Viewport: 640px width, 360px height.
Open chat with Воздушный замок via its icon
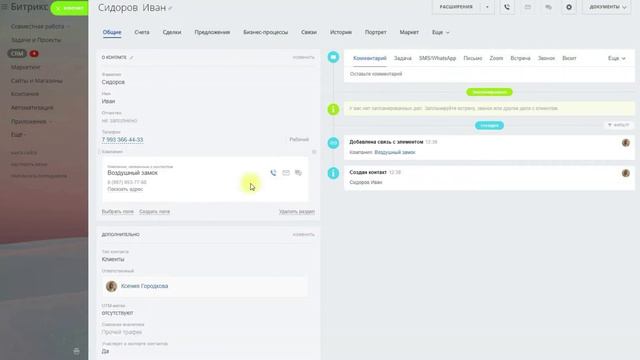pyautogui.click(x=298, y=173)
